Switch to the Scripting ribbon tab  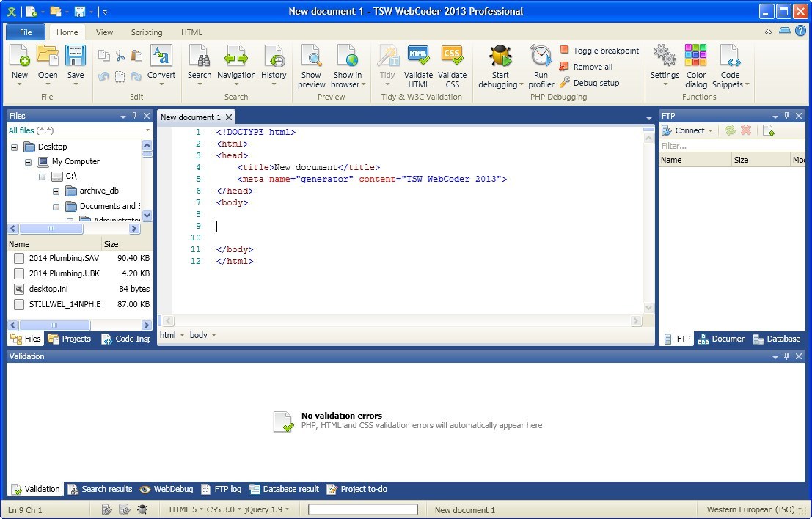pyautogui.click(x=147, y=32)
